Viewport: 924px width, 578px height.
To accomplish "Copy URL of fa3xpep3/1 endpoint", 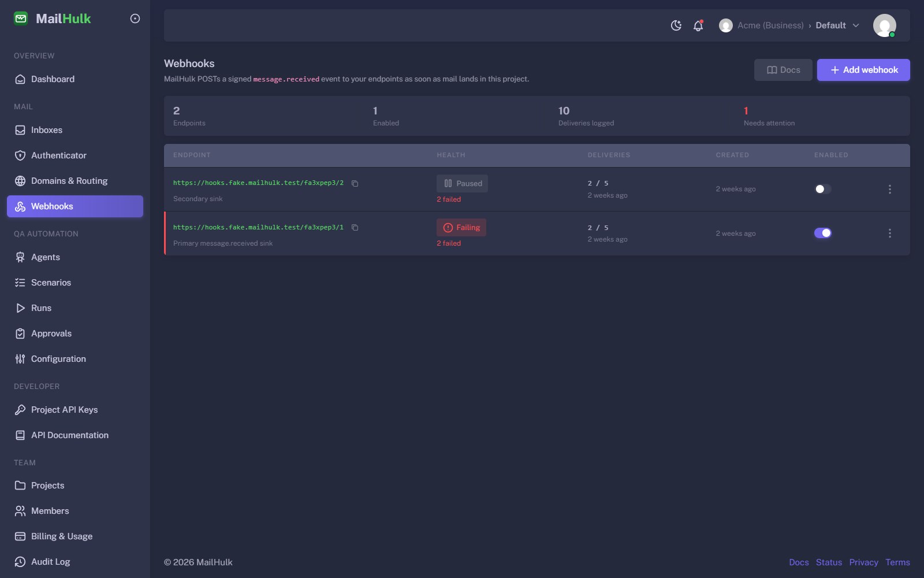I will coord(355,228).
